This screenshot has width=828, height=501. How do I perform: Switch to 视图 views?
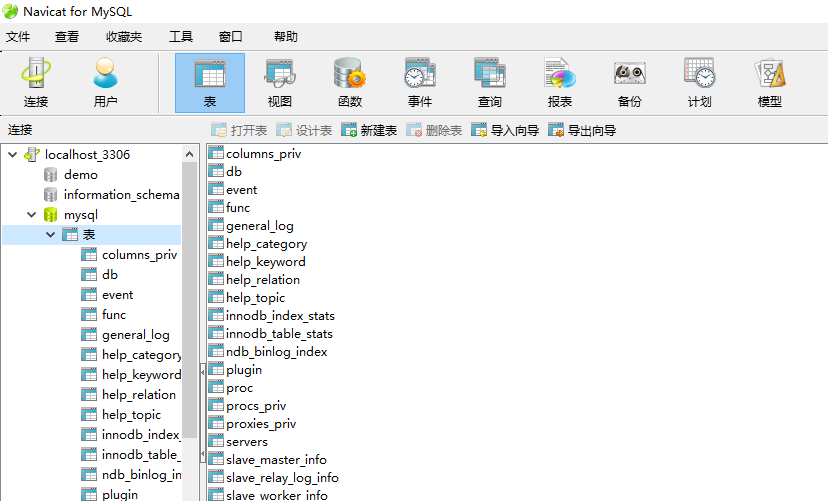pyautogui.click(x=279, y=82)
